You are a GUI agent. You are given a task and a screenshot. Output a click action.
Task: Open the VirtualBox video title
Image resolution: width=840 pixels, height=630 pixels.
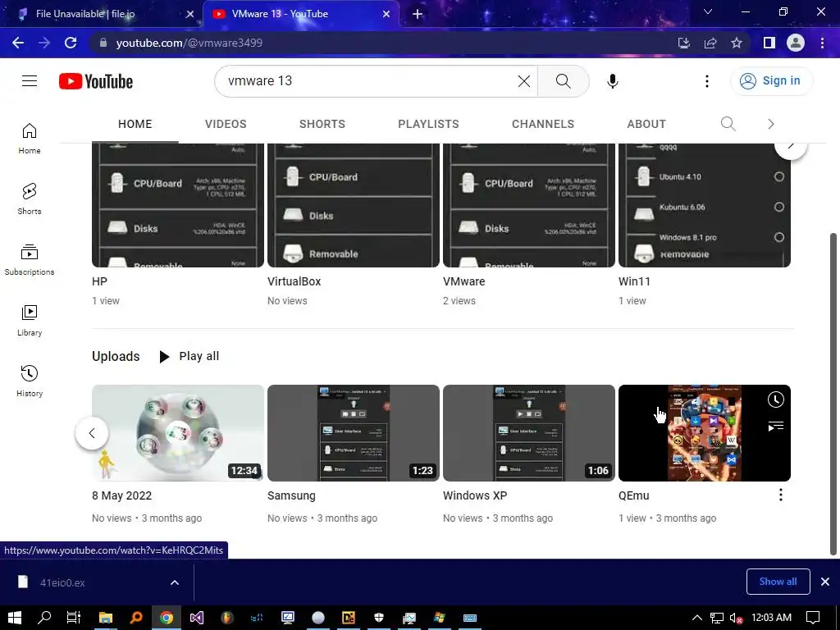point(294,281)
